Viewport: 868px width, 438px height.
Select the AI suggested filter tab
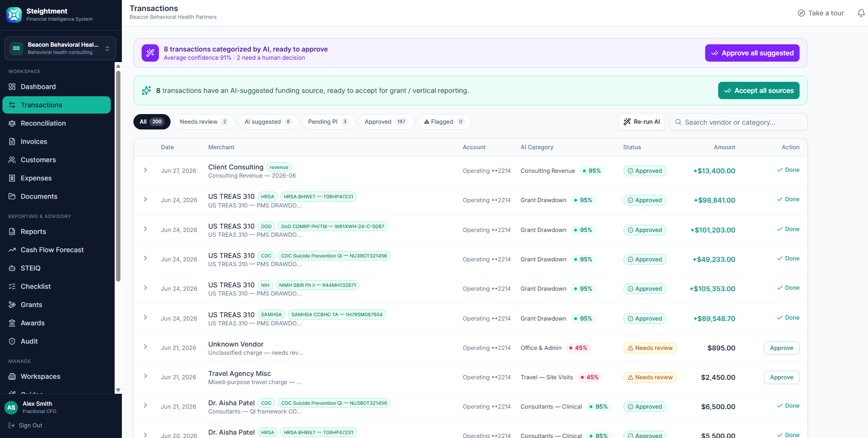(x=268, y=122)
